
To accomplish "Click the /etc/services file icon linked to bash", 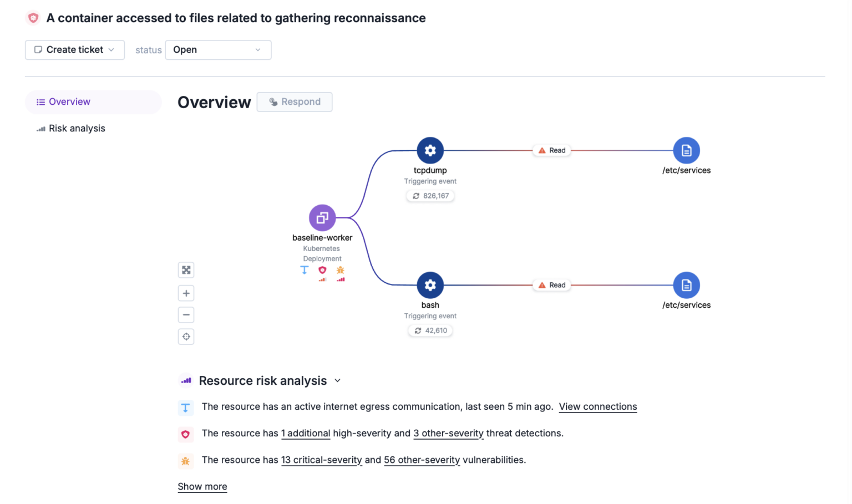I will 686,285.
